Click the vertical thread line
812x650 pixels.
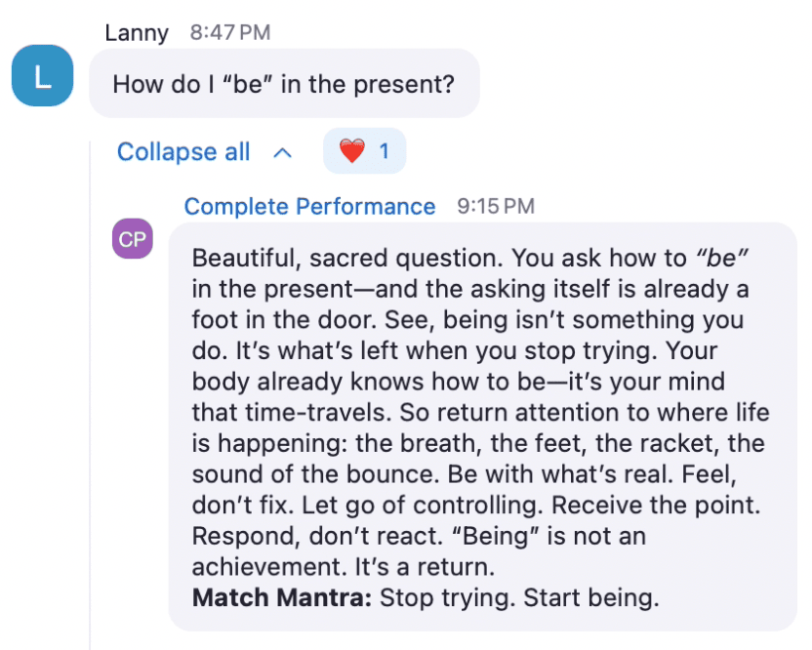coord(90,395)
